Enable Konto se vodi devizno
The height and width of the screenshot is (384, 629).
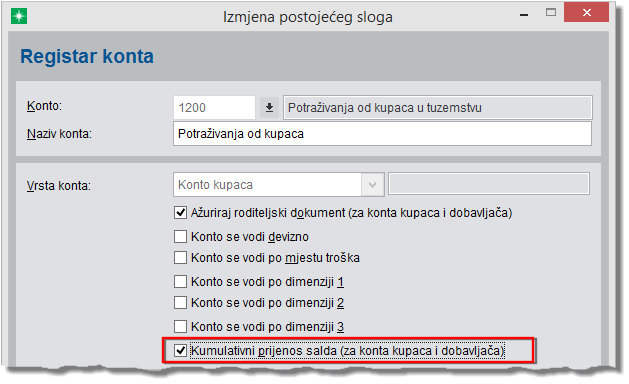click(x=181, y=237)
